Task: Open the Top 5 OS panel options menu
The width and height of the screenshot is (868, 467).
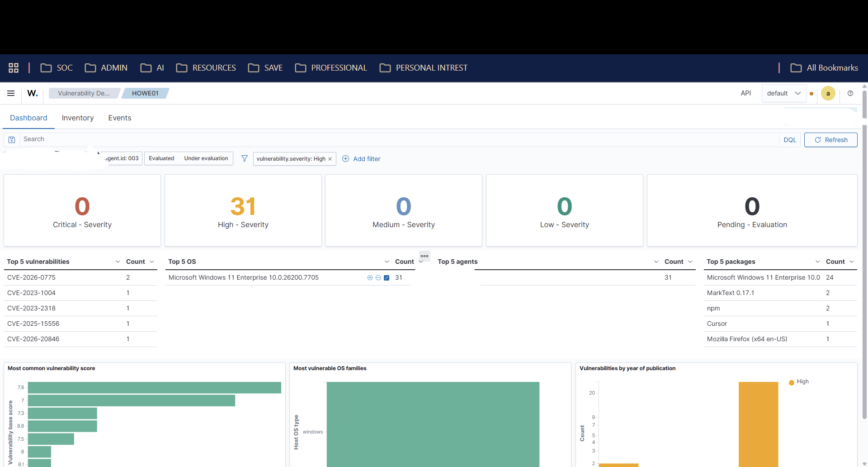Action: click(425, 256)
